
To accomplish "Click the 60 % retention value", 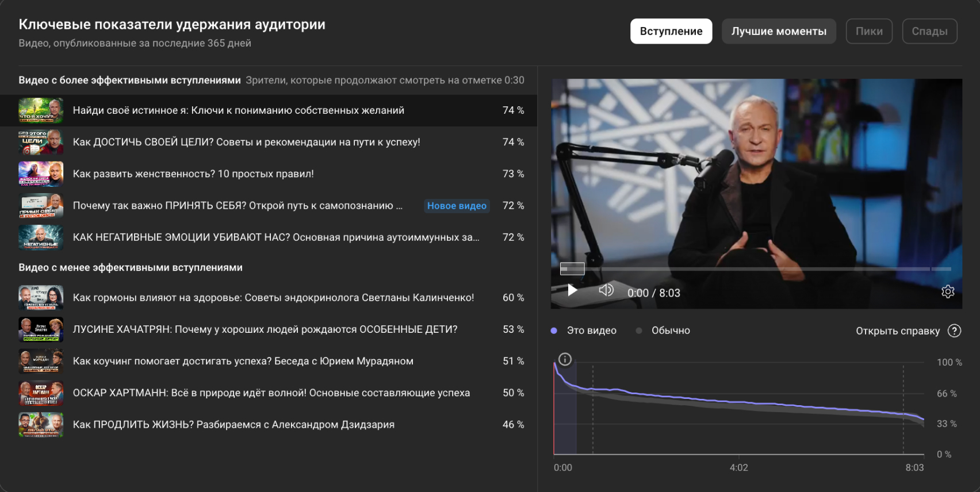I will [513, 298].
